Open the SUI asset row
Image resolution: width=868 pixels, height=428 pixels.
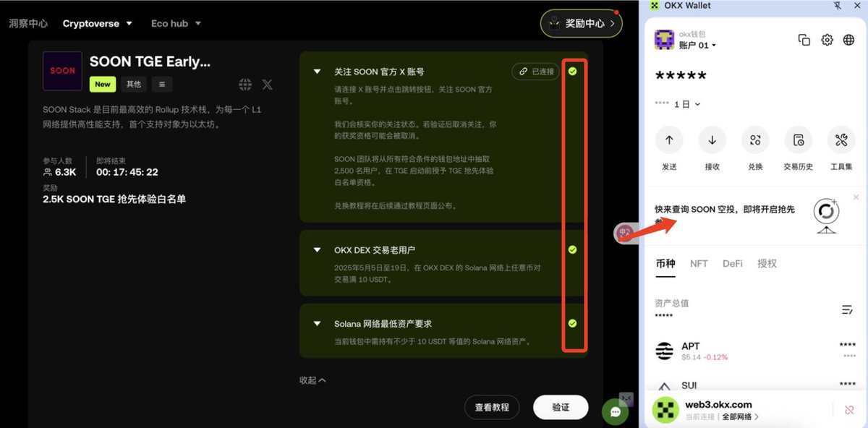[755, 384]
